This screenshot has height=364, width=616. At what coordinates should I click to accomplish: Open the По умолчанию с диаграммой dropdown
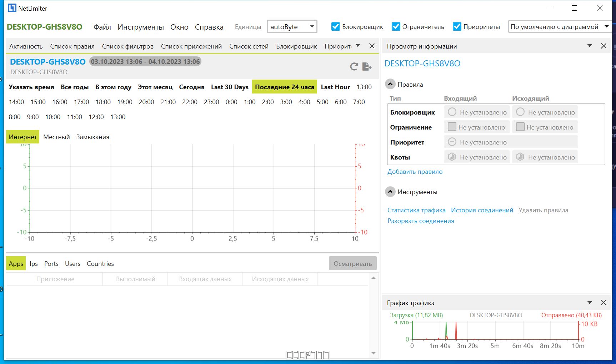pyautogui.click(x=560, y=27)
